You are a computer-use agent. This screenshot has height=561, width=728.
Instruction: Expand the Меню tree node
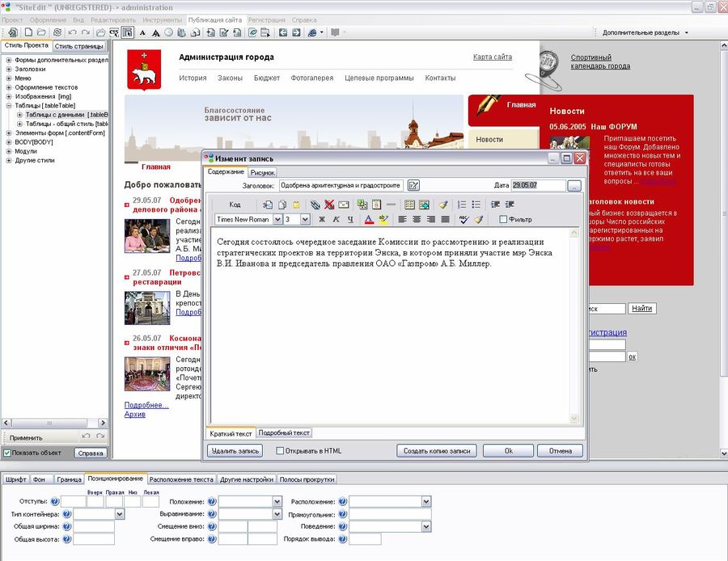pos(8,78)
